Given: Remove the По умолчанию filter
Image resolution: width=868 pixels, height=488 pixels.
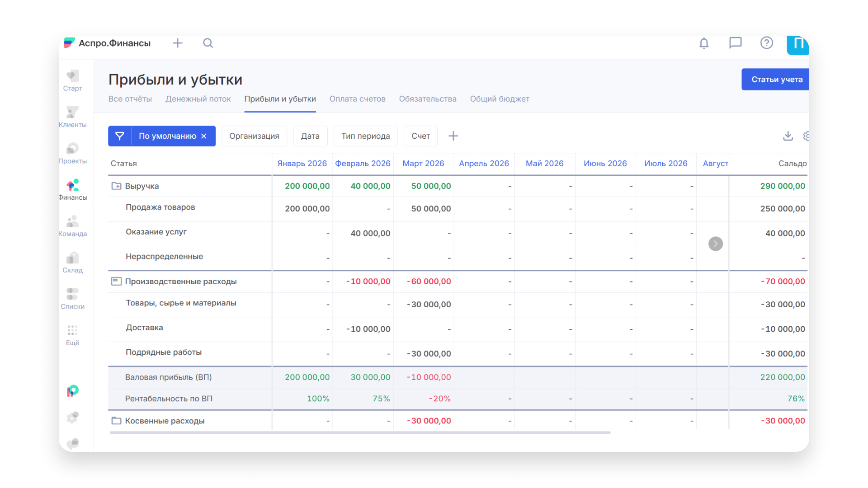Looking at the screenshot, I should pyautogui.click(x=204, y=136).
